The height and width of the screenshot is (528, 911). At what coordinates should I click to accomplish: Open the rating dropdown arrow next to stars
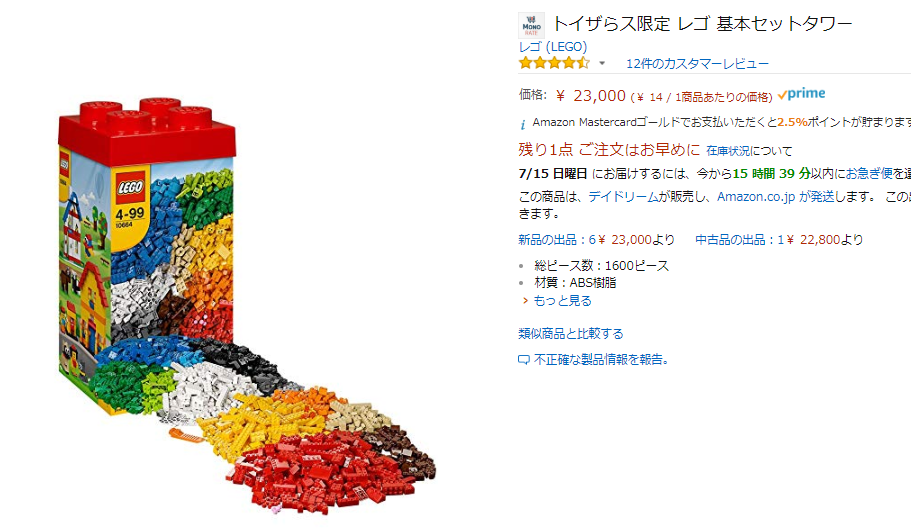[x=602, y=63]
